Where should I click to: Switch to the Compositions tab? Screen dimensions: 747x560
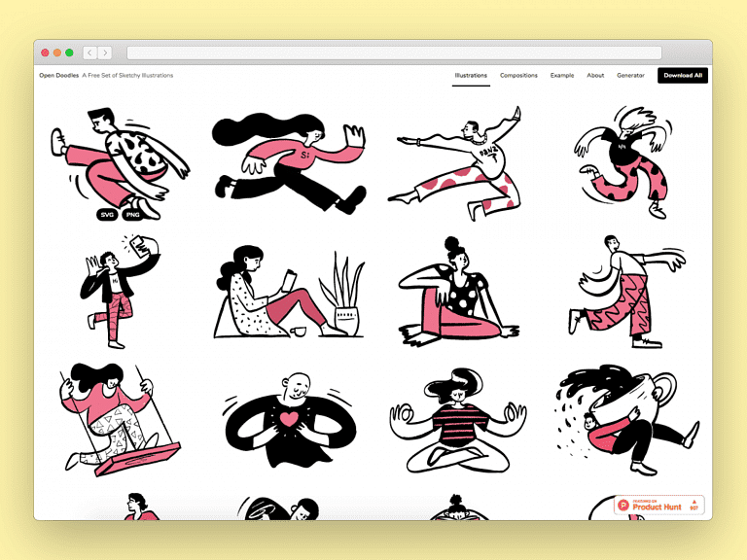pyautogui.click(x=518, y=75)
